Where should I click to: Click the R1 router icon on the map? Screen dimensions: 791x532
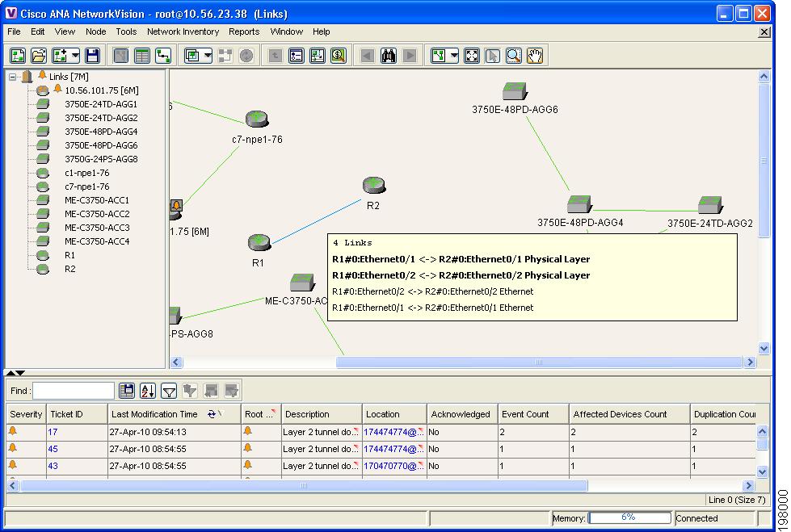[259, 242]
